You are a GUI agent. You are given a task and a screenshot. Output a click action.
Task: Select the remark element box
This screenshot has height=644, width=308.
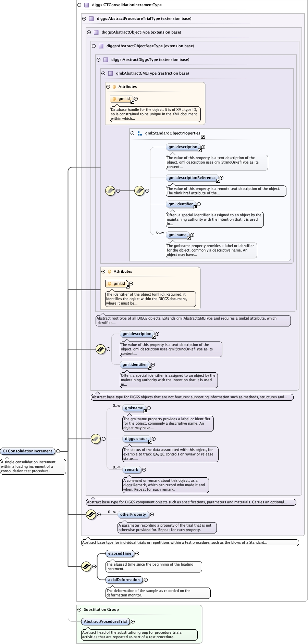132,470
